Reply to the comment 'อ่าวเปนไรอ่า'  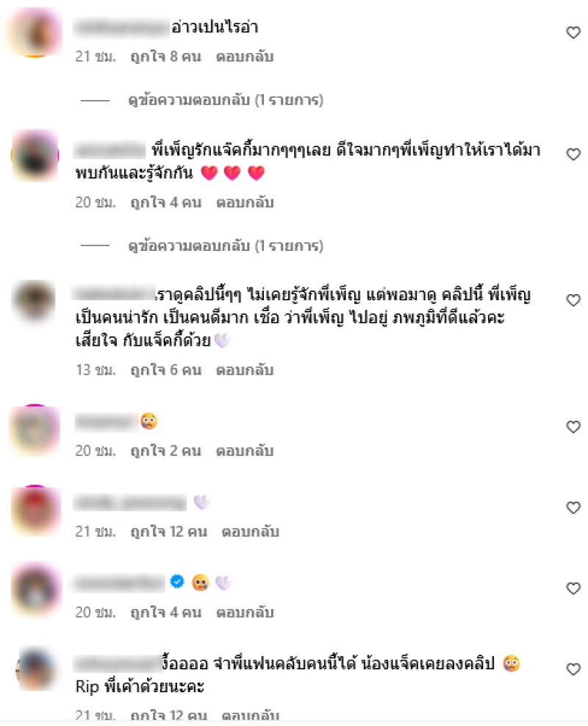click(245, 57)
